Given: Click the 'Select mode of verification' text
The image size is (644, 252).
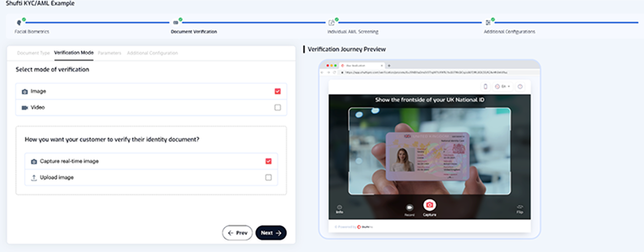Looking at the screenshot, I should click(52, 69).
